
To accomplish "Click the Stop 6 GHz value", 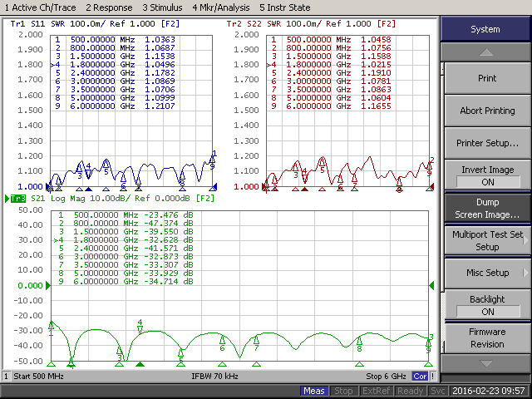I will (x=386, y=377).
